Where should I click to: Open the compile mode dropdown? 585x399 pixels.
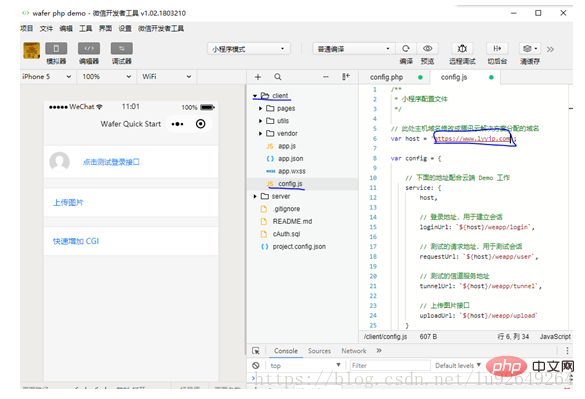353,49
